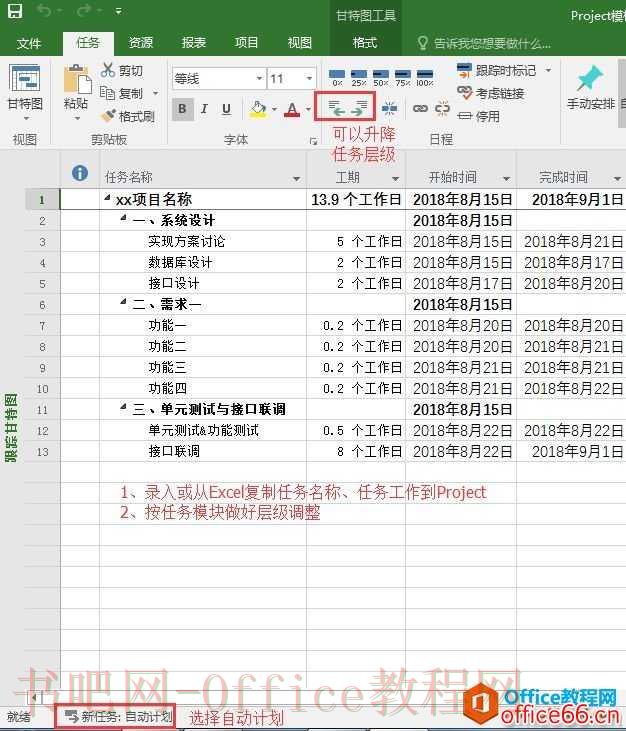This screenshot has width=626, height=731.
Task: Click the 新任务: 自动计划 status bar button
Action: click(117, 717)
